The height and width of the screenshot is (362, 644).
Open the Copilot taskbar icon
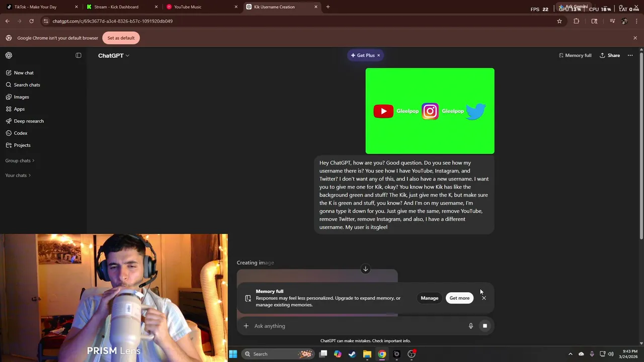click(338, 354)
